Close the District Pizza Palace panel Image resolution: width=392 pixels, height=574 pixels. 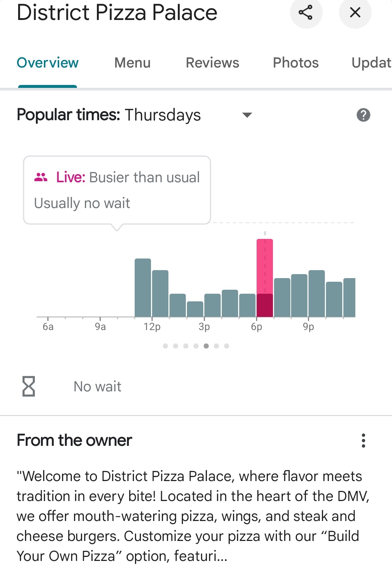(355, 13)
